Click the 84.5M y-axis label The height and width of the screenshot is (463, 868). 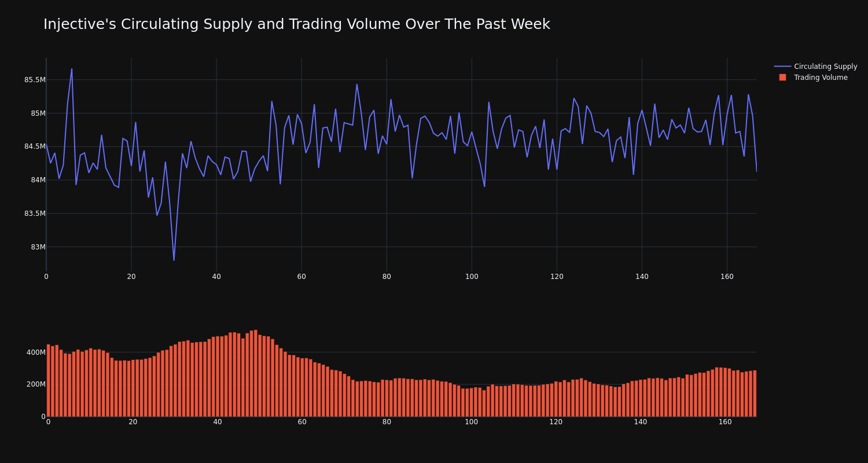35,146
